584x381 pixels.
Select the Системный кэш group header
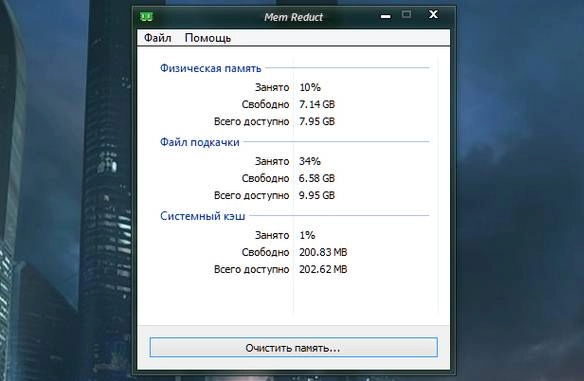(203, 216)
